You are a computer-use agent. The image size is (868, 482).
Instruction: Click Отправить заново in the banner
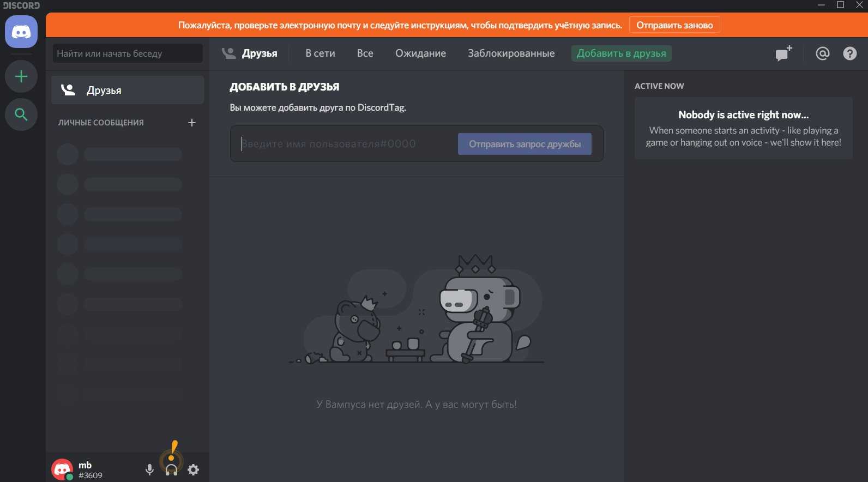[674, 25]
